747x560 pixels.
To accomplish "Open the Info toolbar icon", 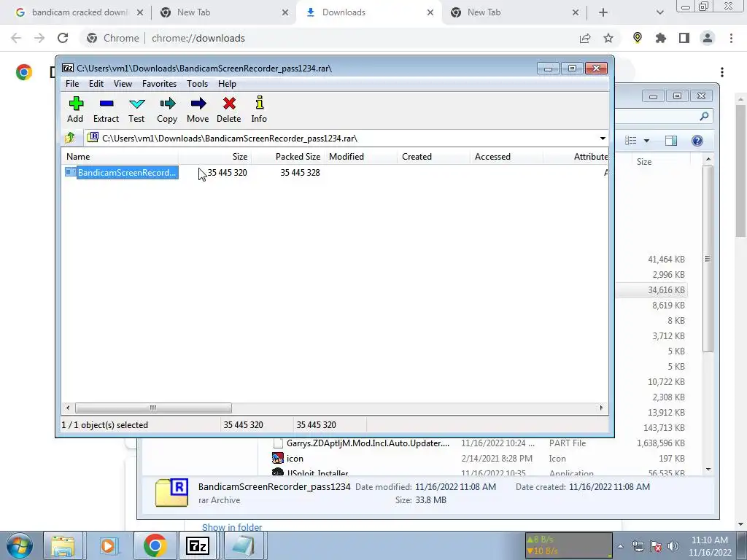I will click(x=259, y=109).
